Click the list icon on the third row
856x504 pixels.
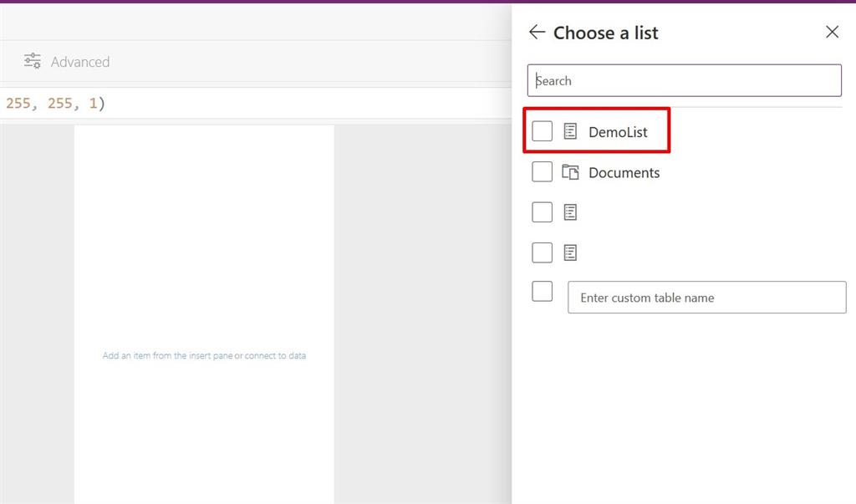569,211
